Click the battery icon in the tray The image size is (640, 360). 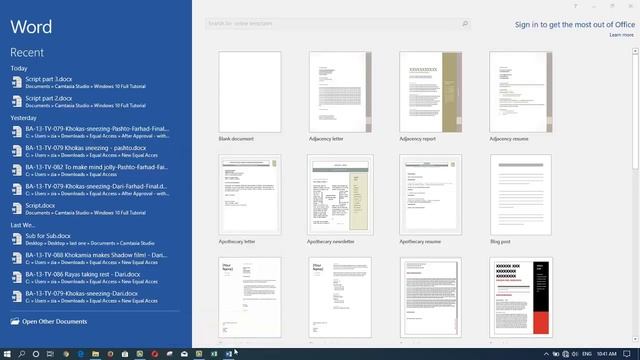tap(556, 354)
